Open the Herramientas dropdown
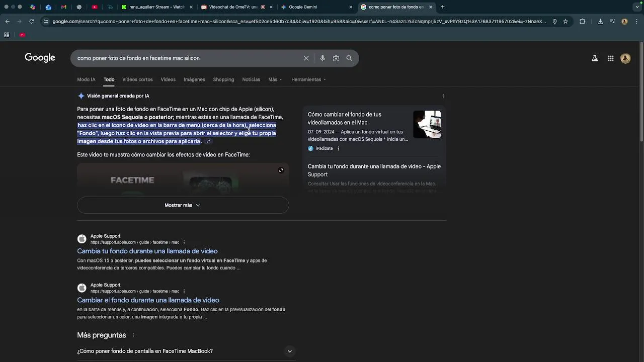Screen dimensions: 644x362 point(308,79)
